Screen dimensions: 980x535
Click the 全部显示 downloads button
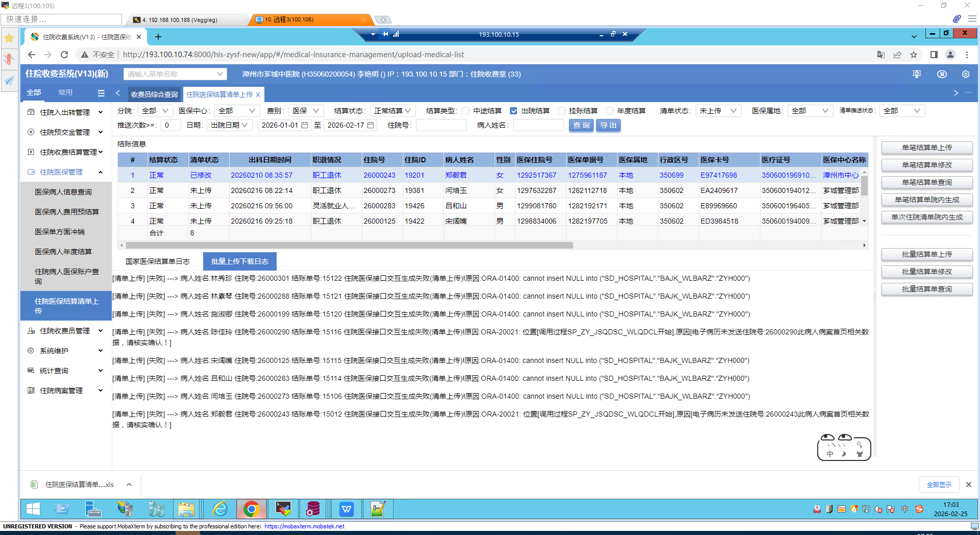pos(939,484)
